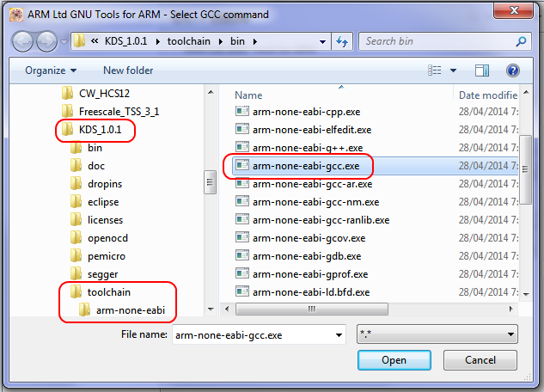
Task: Select the toolchain folder in tree
Action: click(101, 291)
